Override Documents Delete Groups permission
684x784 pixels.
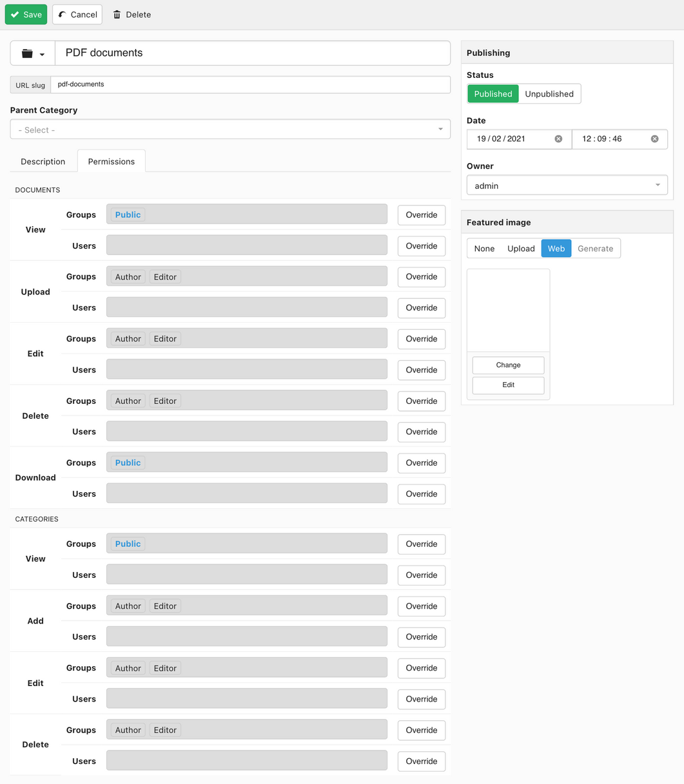coord(422,401)
